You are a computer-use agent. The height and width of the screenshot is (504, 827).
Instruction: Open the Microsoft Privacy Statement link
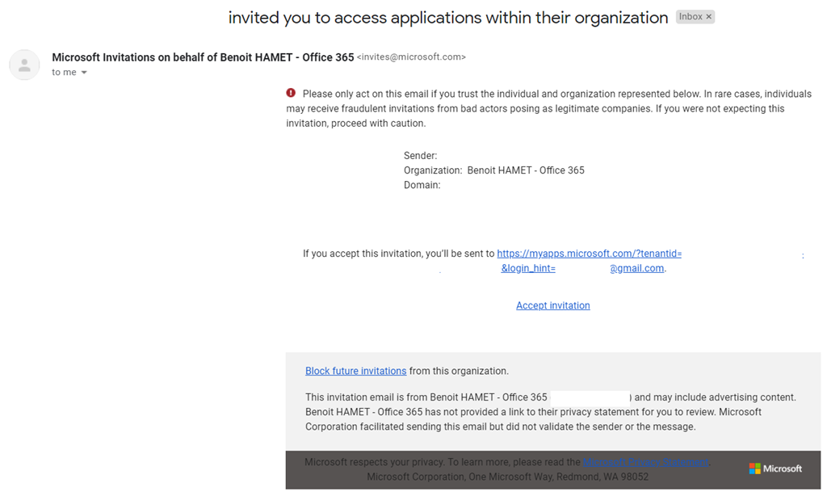pos(645,462)
